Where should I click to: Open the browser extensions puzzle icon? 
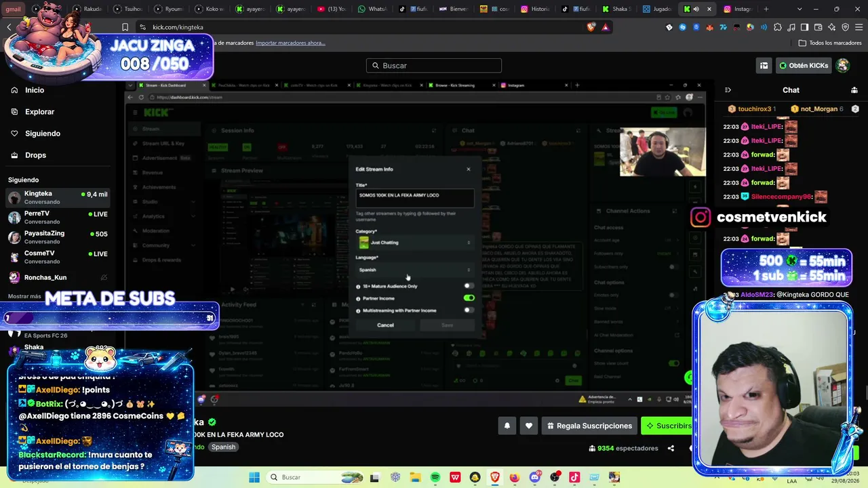point(777,27)
